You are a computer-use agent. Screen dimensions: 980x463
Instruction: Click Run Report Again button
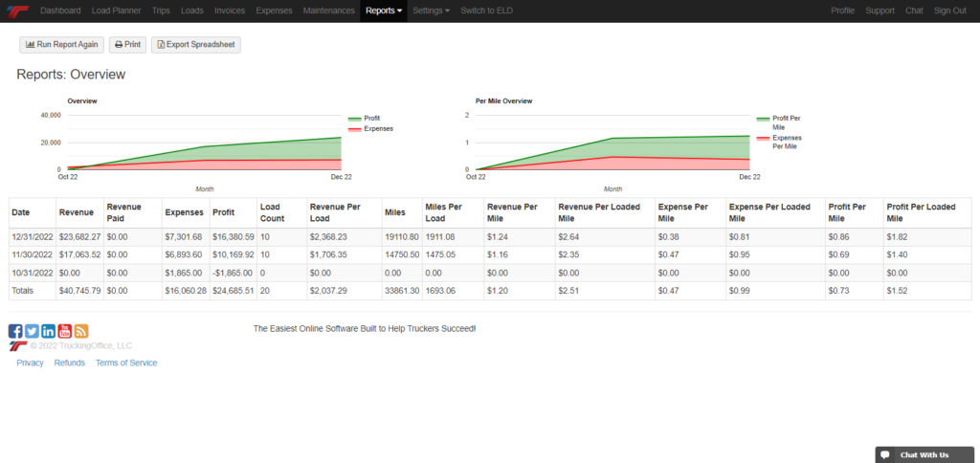pos(61,45)
